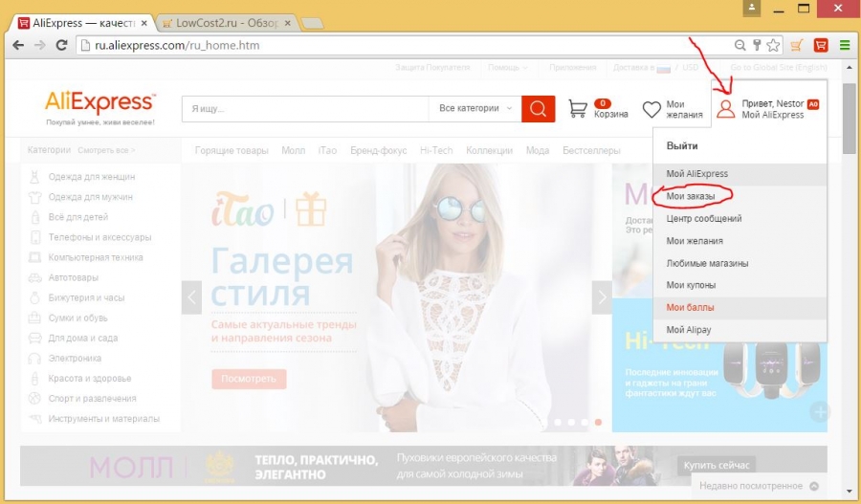Open Горящие товары navigation link
This screenshot has height=504, width=861.
(x=232, y=150)
